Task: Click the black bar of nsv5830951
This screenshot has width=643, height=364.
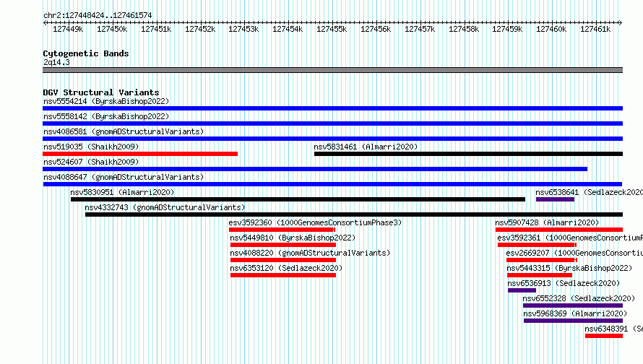Action: (x=298, y=199)
